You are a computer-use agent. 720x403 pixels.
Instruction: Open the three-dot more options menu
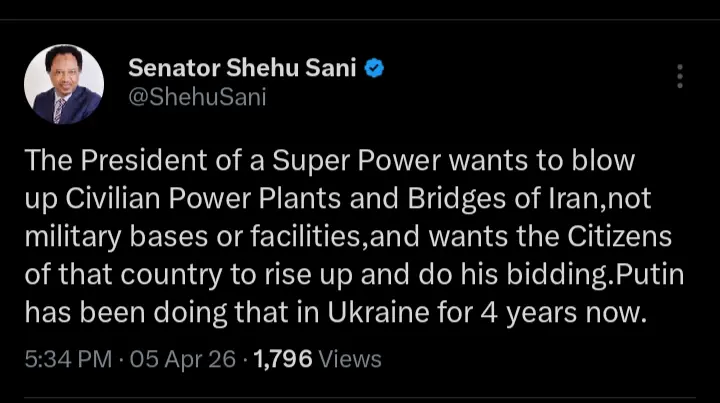tap(680, 77)
